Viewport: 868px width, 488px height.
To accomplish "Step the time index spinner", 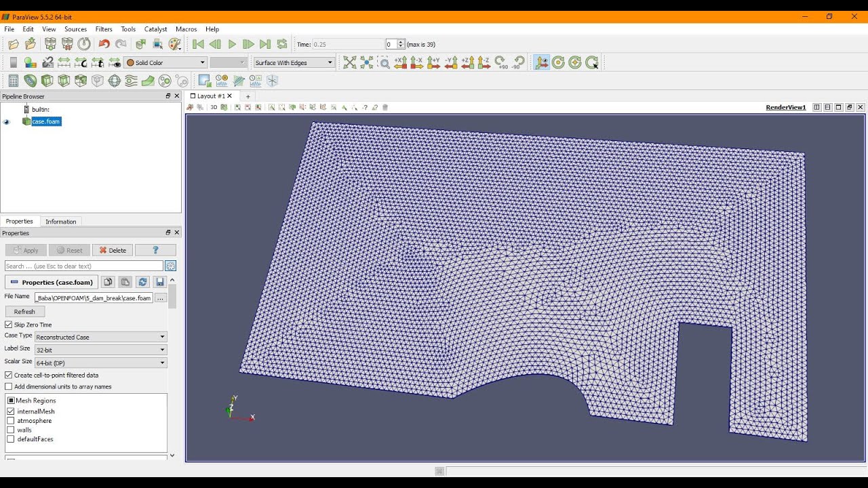I will (401, 44).
